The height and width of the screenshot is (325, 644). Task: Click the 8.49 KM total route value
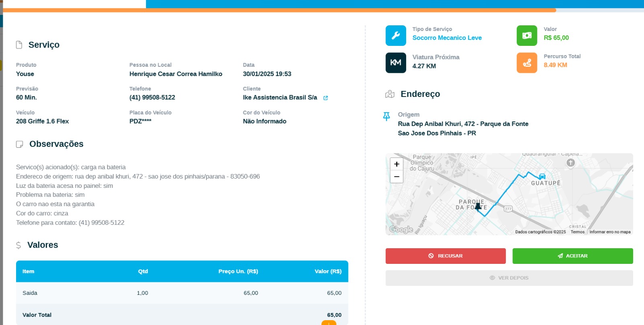coord(555,65)
